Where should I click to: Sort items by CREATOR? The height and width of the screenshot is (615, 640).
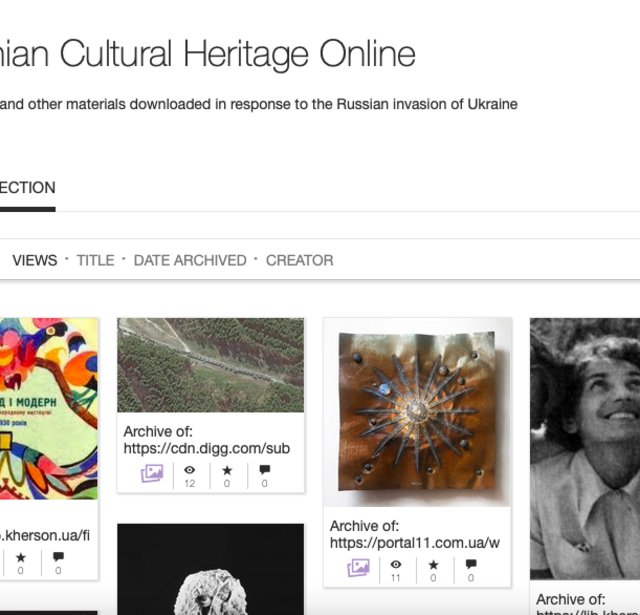point(300,260)
